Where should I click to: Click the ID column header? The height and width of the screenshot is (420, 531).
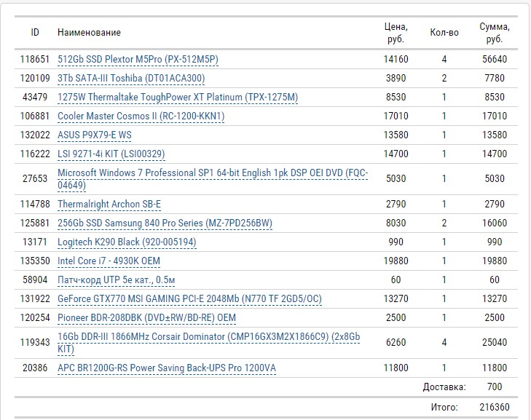[x=35, y=33]
